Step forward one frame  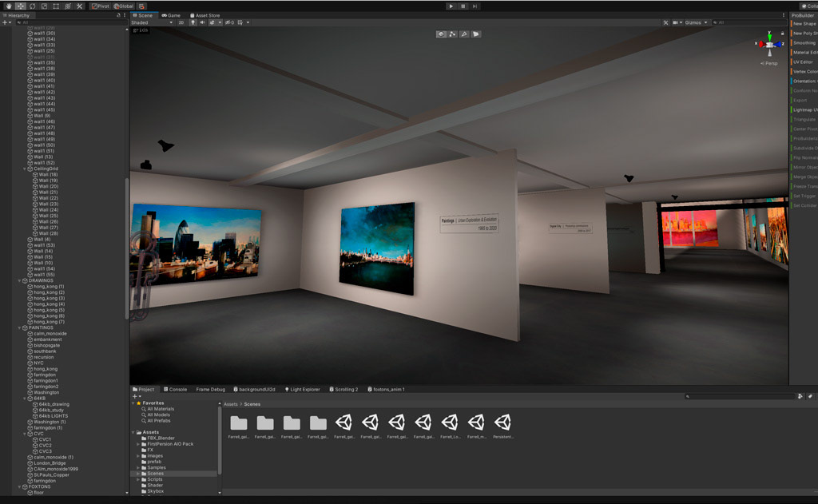click(475, 6)
